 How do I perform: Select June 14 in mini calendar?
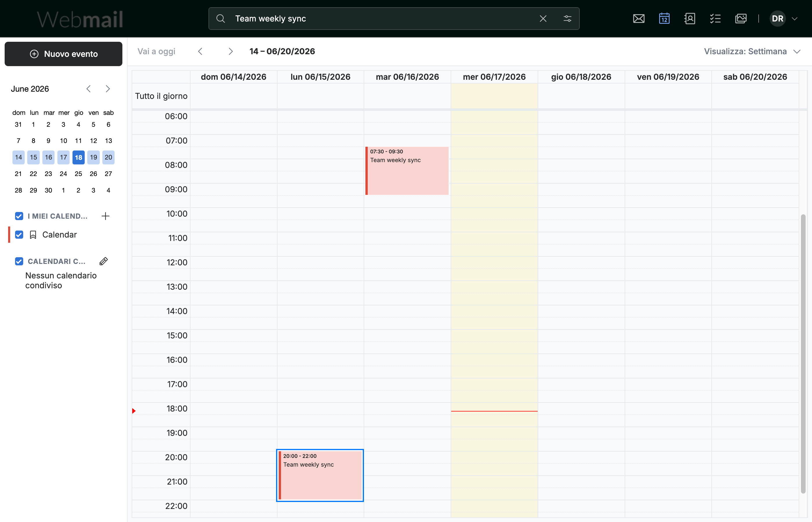(18, 157)
